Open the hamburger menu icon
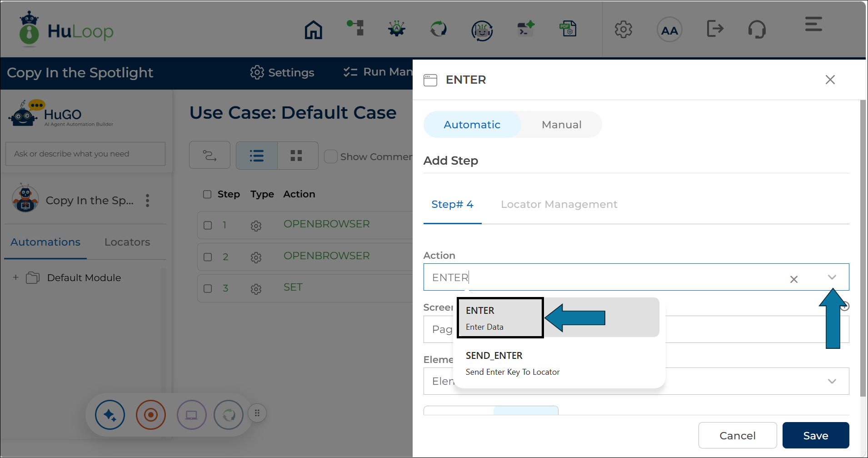 [813, 24]
